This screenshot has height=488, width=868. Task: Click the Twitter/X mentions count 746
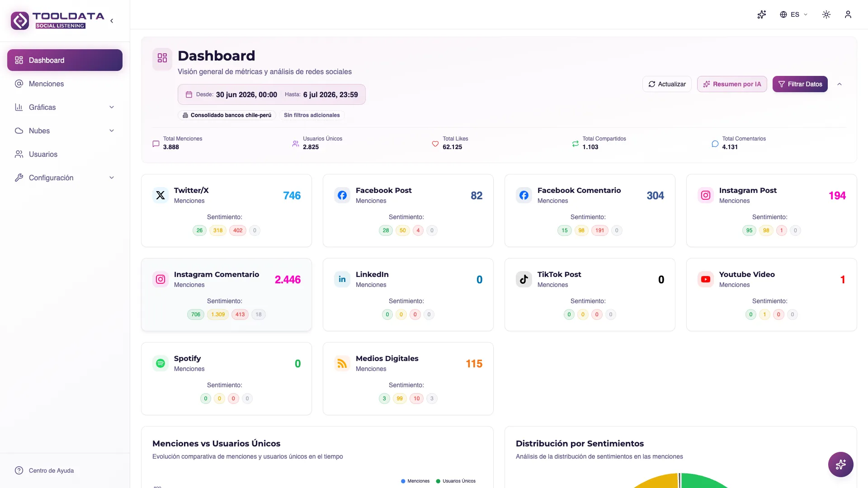click(292, 196)
